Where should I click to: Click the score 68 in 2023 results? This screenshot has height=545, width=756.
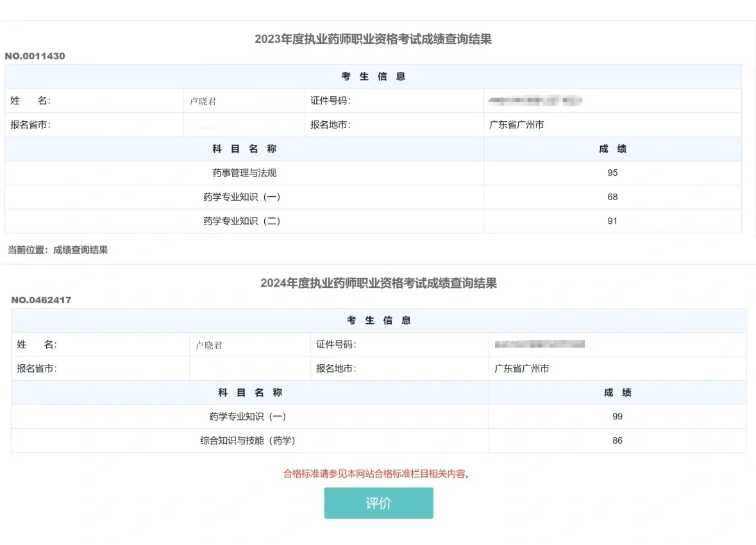pyautogui.click(x=612, y=197)
